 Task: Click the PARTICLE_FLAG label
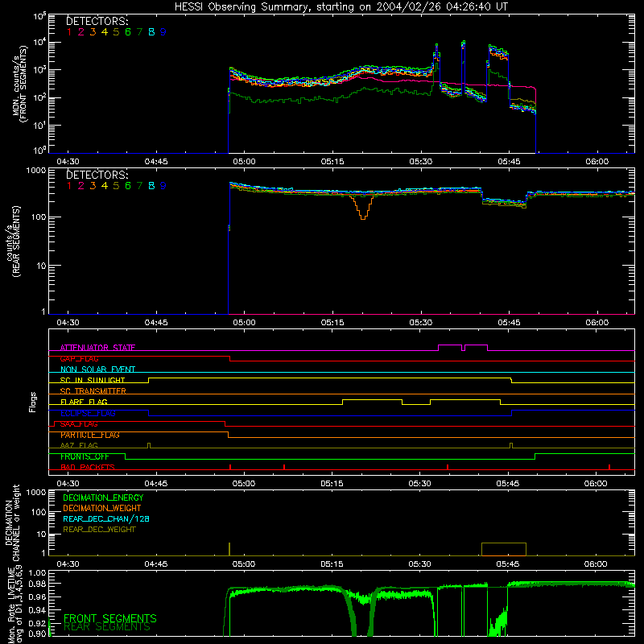click(90, 435)
